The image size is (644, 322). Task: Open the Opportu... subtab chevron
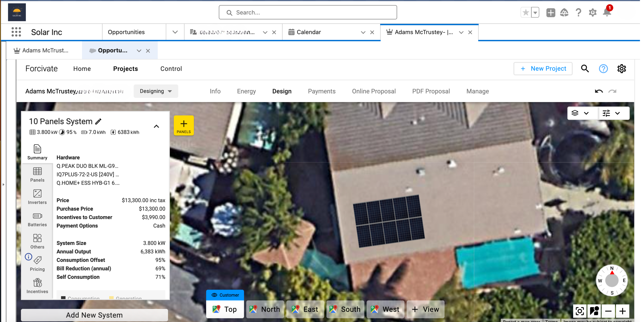pos(139,51)
